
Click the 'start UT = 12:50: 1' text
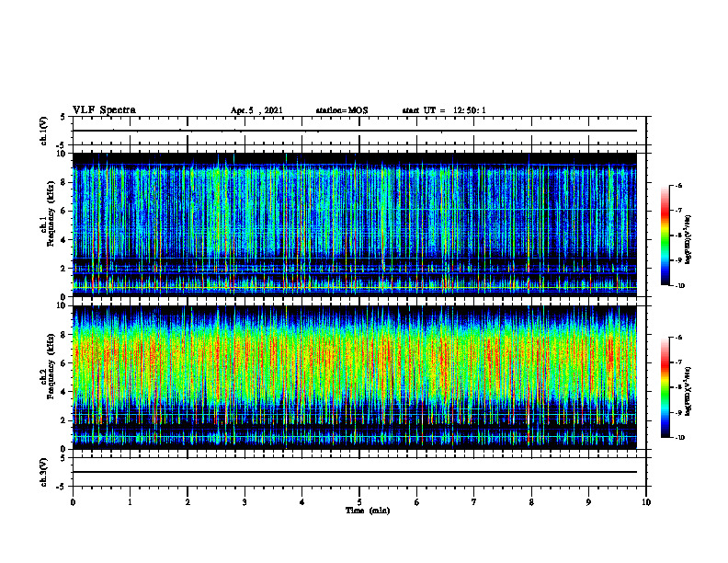(x=444, y=110)
